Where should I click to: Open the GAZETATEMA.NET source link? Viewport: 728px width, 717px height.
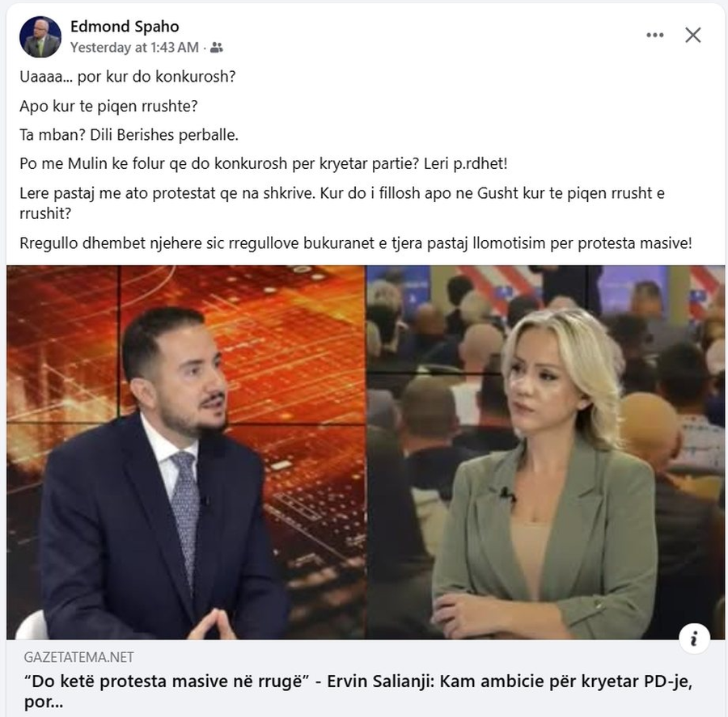tap(79, 657)
